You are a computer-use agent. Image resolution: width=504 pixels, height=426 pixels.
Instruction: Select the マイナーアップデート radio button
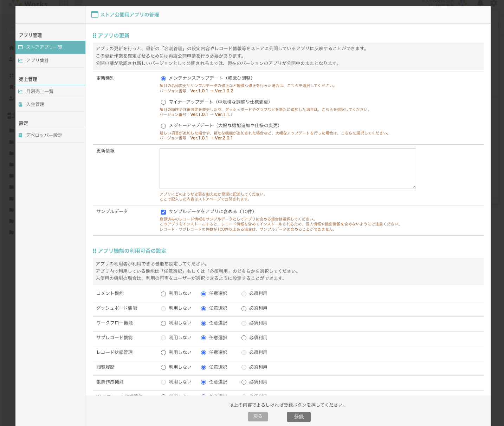coord(163,102)
